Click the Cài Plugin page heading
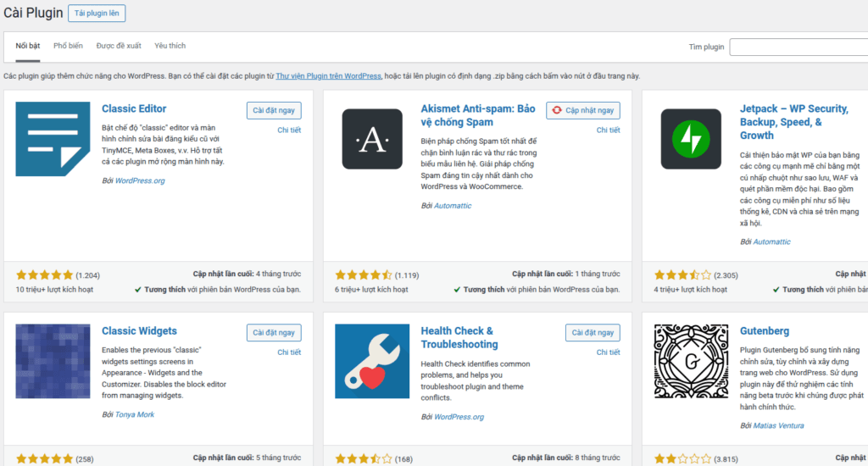This screenshot has height=466, width=868. point(33,13)
